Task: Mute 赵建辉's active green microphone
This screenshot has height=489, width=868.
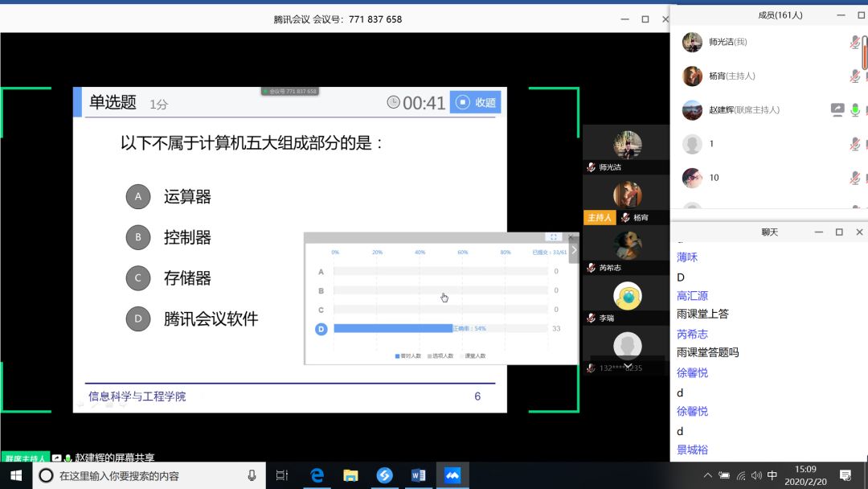Action: 855,109
